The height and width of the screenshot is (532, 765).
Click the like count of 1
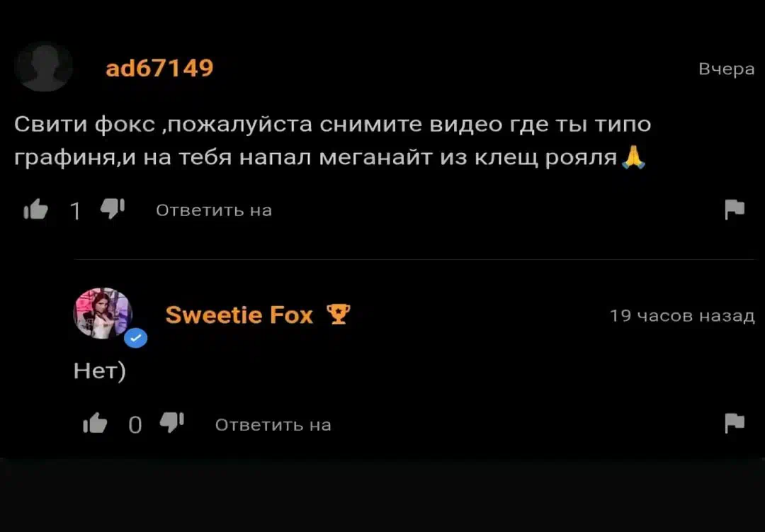pos(75,211)
